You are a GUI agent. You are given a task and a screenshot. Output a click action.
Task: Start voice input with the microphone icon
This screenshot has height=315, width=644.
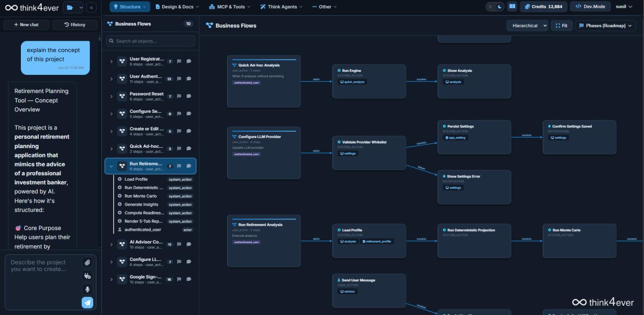pos(87,289)
